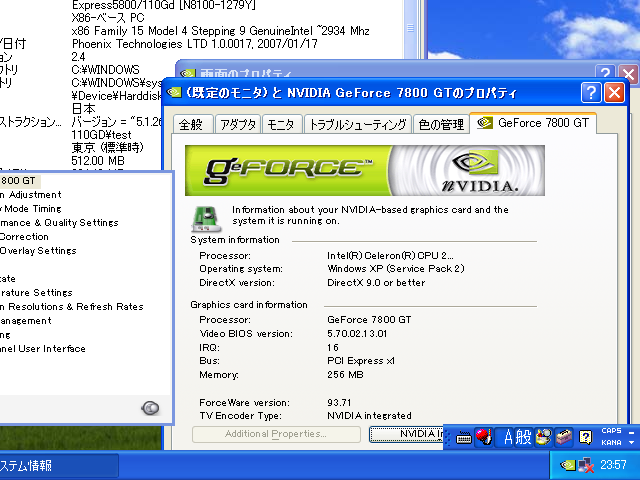Click the help '?' button of GeForce properties dialog
The image size is (640, 480).
click(x=591, y=93)
